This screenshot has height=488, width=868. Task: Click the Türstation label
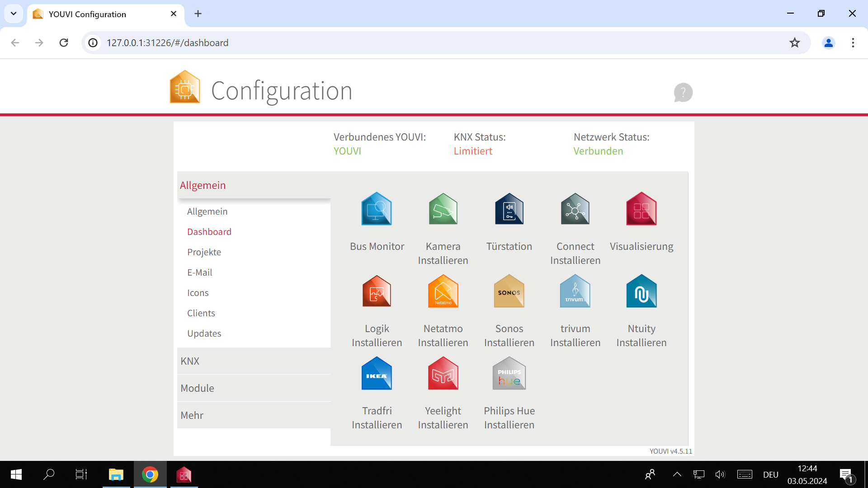tap(509, 246)
